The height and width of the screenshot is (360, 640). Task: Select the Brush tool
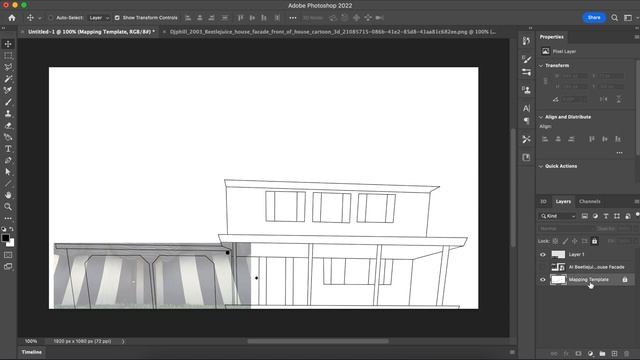point(8,102)
